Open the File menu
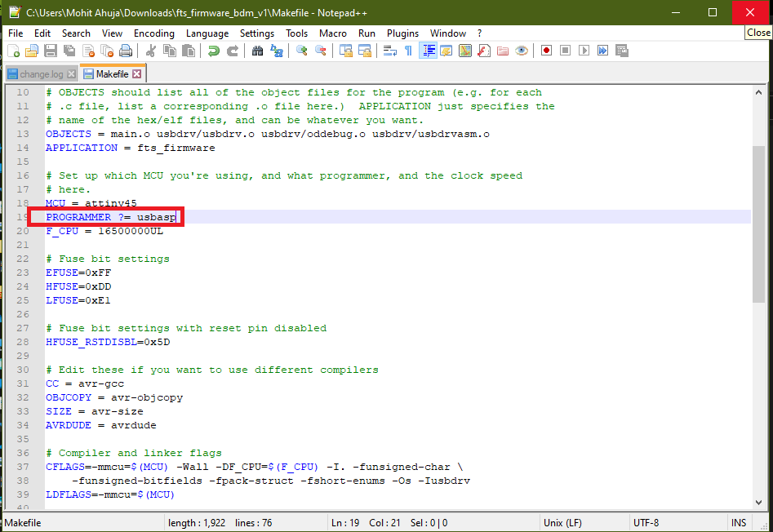 tap(16, 33)
